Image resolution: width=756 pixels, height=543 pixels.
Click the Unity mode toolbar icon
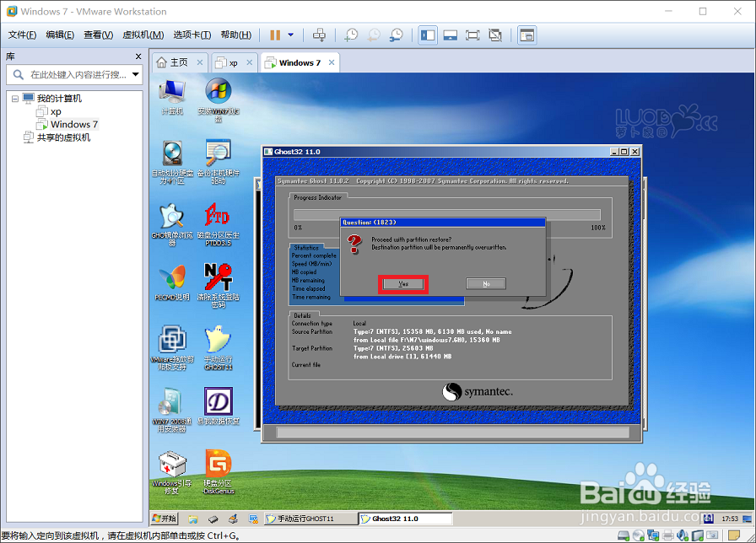(495, 35)
